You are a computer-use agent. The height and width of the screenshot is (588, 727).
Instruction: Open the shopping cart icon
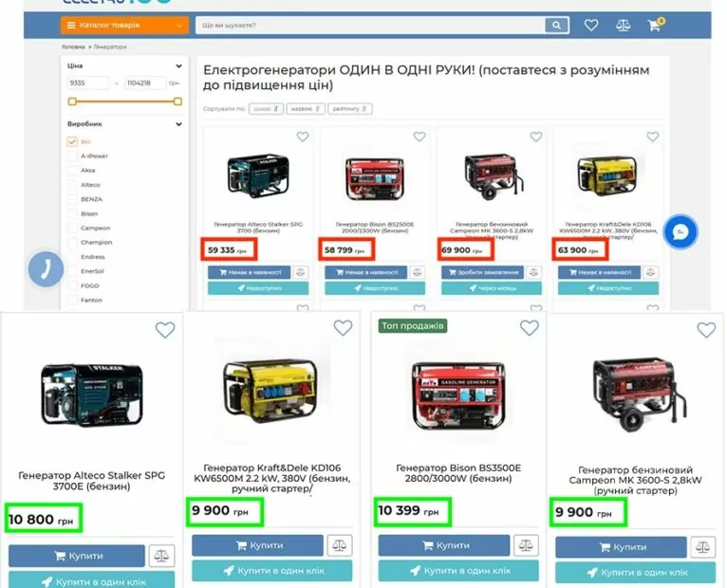[x=654, y=25]
